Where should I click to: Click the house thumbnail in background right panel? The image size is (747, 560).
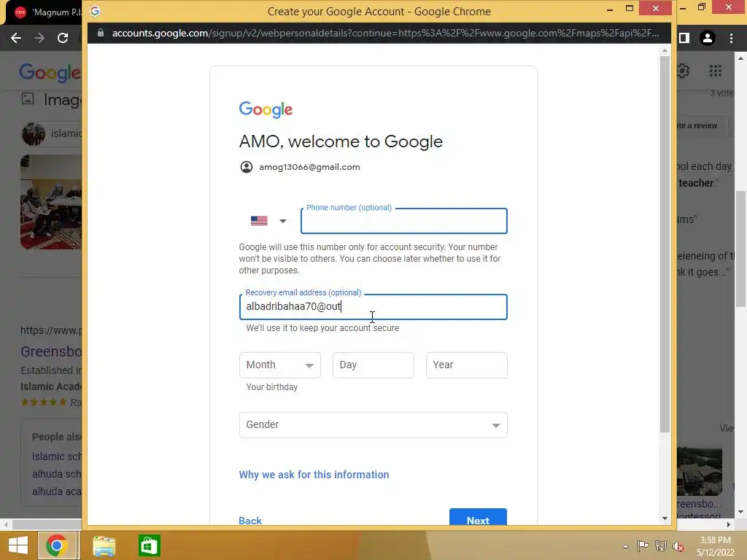pos(700,472)
